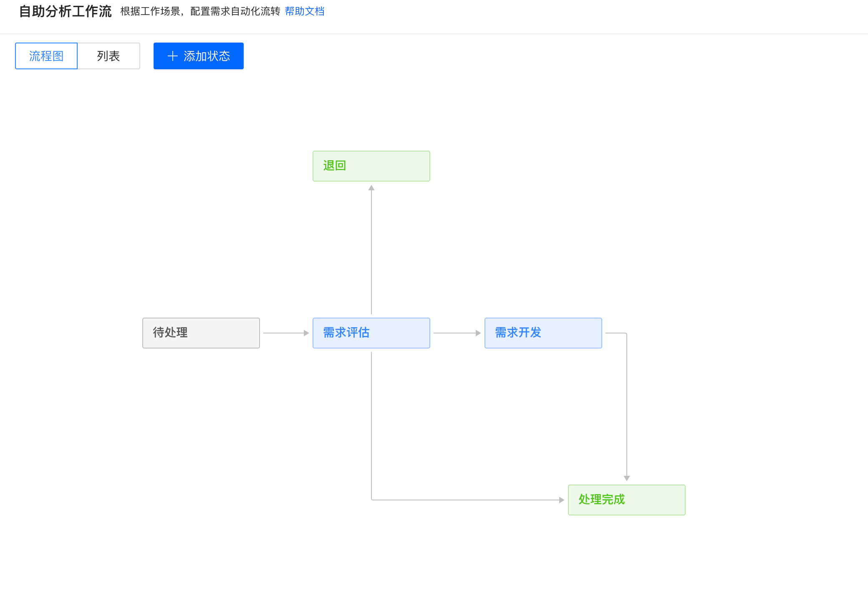Viewport: 868px width, 596px height.
Task: Click the arrow from 待处理 to 需求评估
Action: coord(284,333)
